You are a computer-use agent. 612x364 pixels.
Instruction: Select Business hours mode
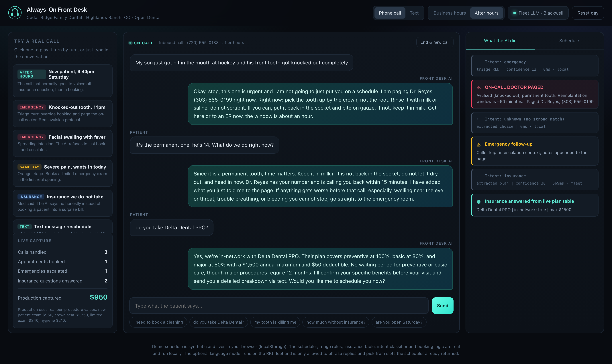pyautogui.click(x=450, y=13)
